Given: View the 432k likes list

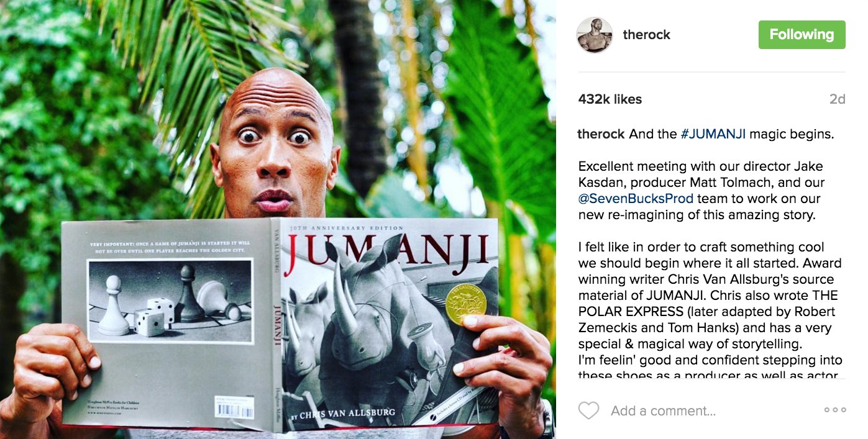Looking at the screenshot, I should 610,99.
